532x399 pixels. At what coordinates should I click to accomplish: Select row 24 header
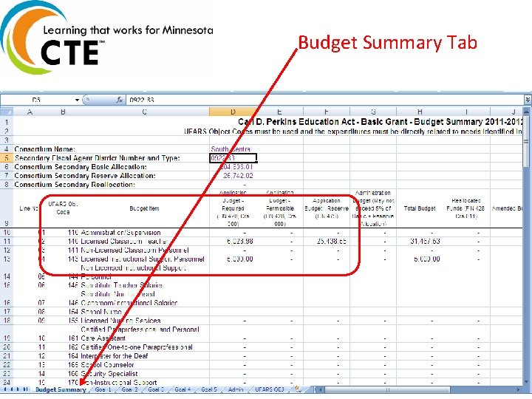click(7, 383)
